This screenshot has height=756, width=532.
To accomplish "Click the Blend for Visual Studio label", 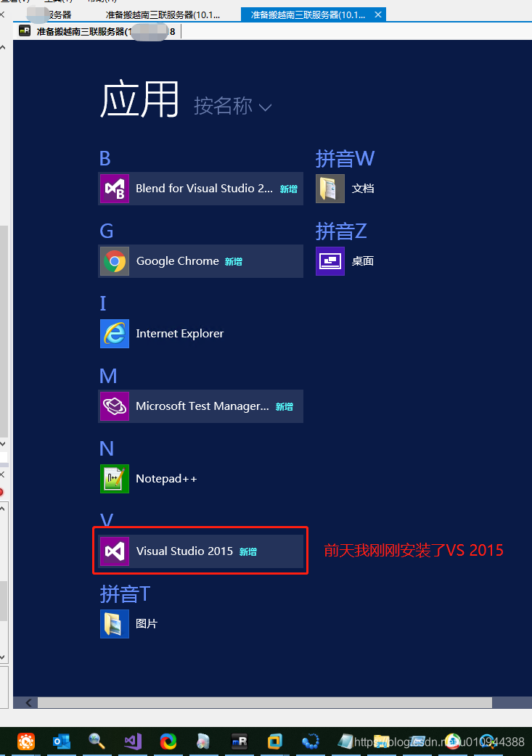I will (x=204, y=189).
